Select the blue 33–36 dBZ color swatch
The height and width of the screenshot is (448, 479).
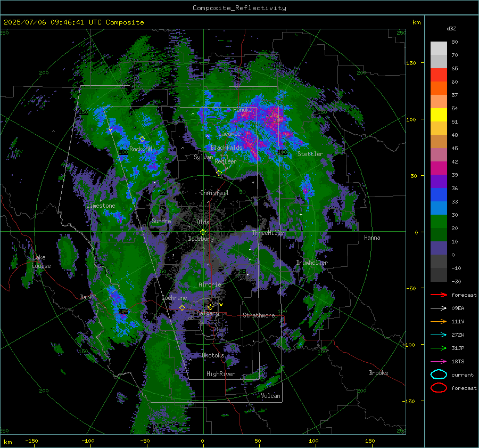coord(439,195)
